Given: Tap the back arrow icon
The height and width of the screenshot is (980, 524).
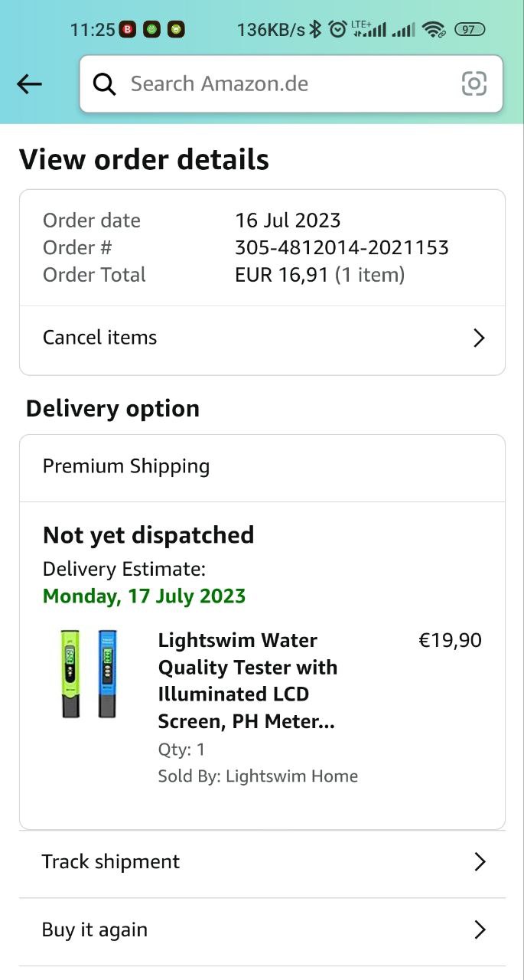Looking at the screenshot, I should (29, 84).
